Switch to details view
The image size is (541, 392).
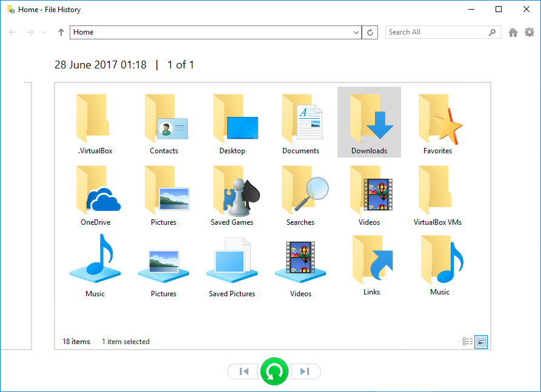point(468,342)
